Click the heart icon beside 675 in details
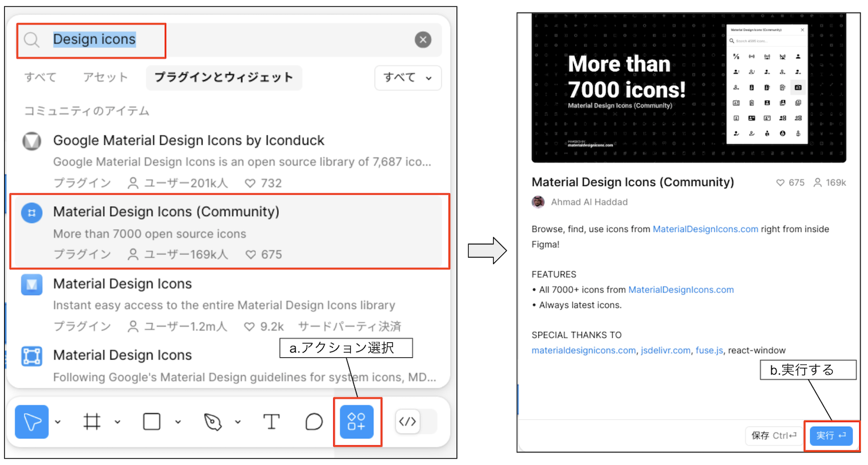This screenshot has width=868, height=465. [781, 182]
